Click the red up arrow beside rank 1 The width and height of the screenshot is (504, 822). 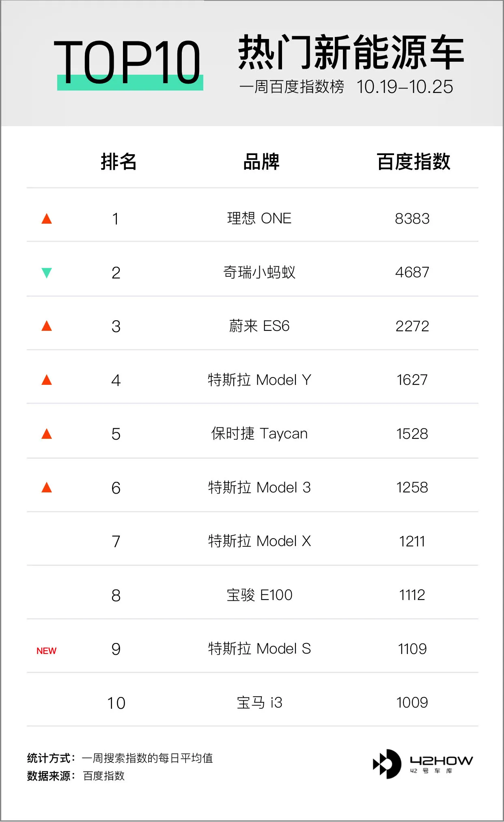(x=47, y=219)
